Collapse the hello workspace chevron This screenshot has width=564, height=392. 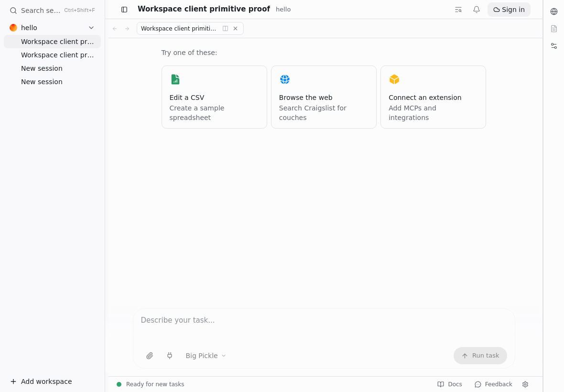coord(91,28)
